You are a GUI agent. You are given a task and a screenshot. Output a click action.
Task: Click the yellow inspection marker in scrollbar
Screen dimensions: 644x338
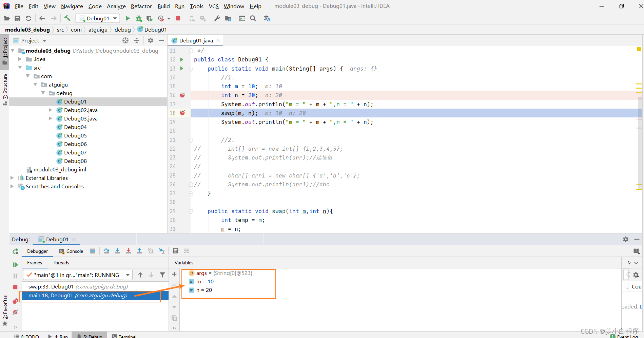point(639,49)
